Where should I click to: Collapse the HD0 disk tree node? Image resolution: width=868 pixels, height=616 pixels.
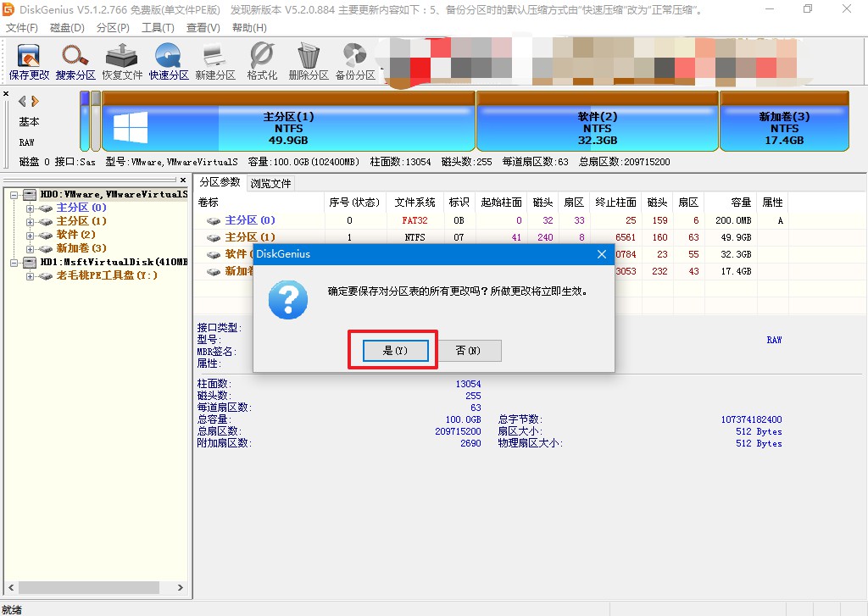[x=14, y=195]
